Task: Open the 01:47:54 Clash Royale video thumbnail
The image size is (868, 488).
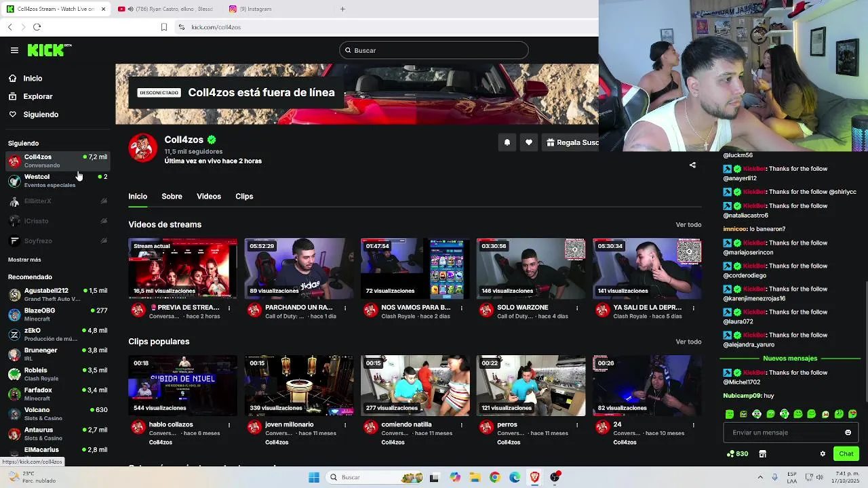Action: click(415, 268)
